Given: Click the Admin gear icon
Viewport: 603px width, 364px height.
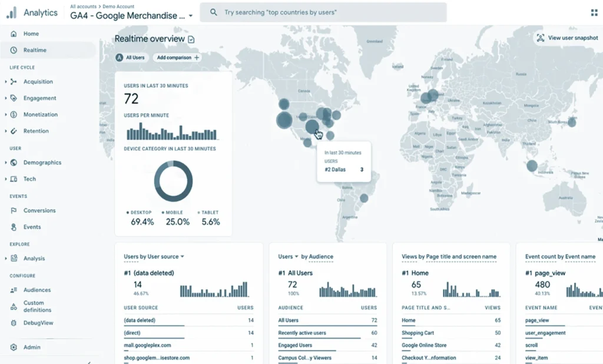Looking at the screenshot, I should [14, 347].
